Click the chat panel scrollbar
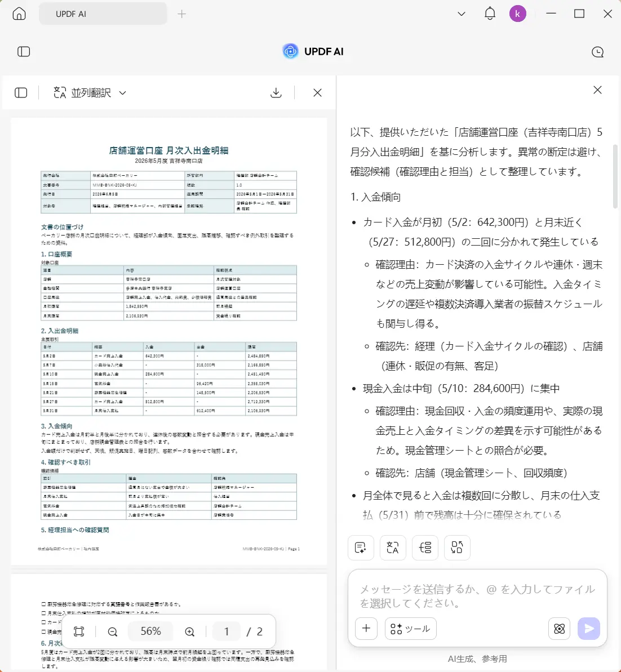Screen dimensions: 621x672 point(615,176)
